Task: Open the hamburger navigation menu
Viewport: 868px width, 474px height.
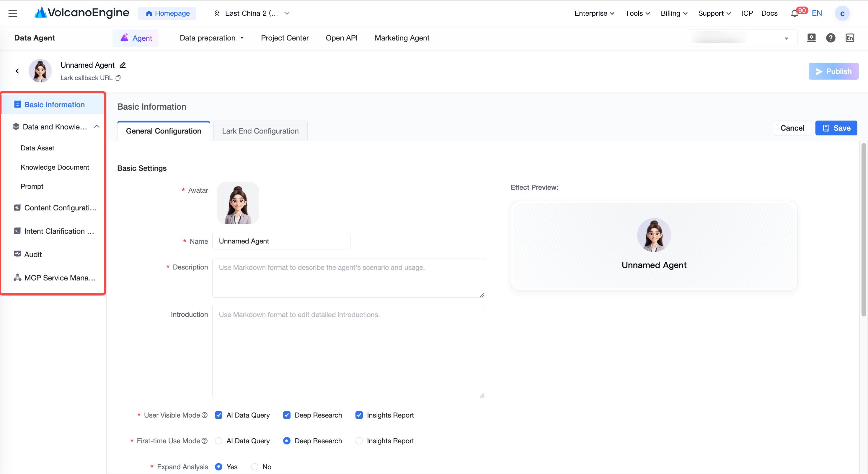Action: (x=13, y=13)
